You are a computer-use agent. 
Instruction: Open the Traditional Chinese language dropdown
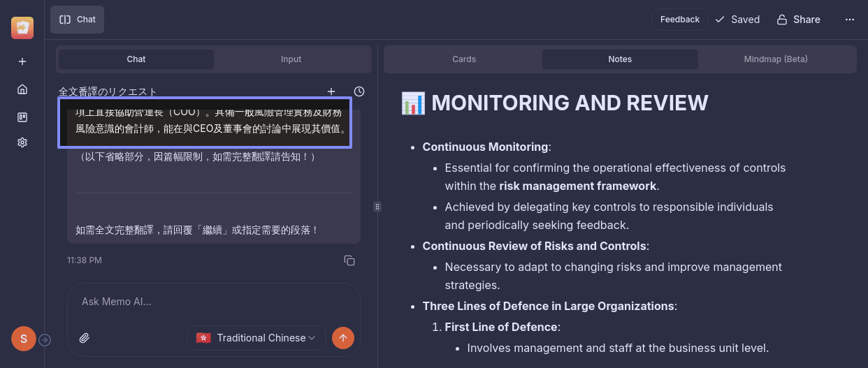coord(256,338)
